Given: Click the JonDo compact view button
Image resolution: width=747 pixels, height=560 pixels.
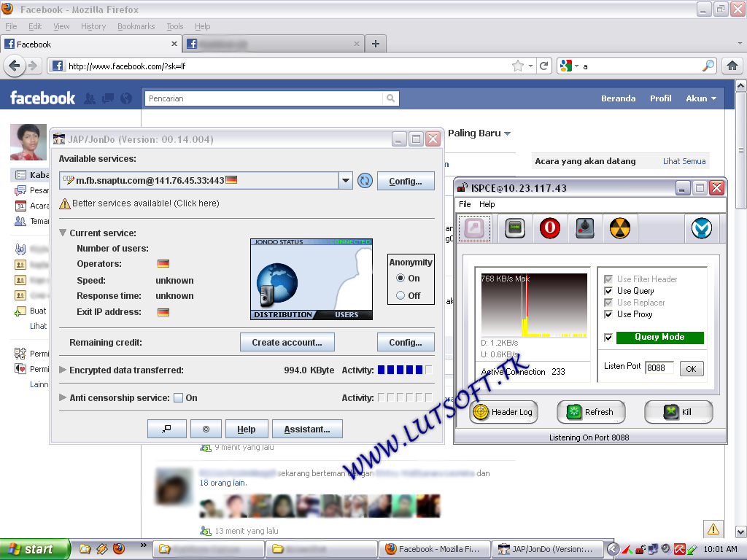Looking at the screenshot, I should pyautogui.click(x=167, y=429).
